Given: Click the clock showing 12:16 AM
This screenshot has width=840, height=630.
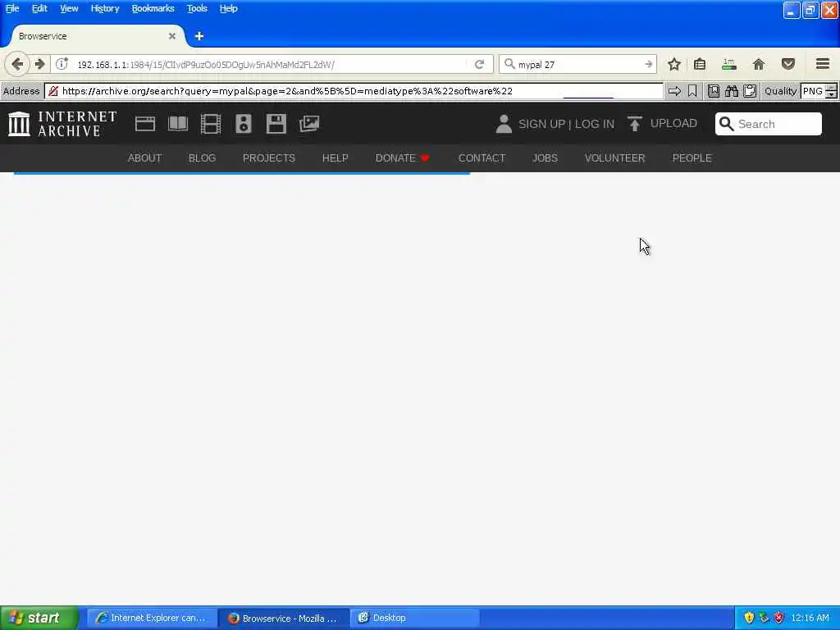Looking at the screenshot, I should tap(810, 619).
